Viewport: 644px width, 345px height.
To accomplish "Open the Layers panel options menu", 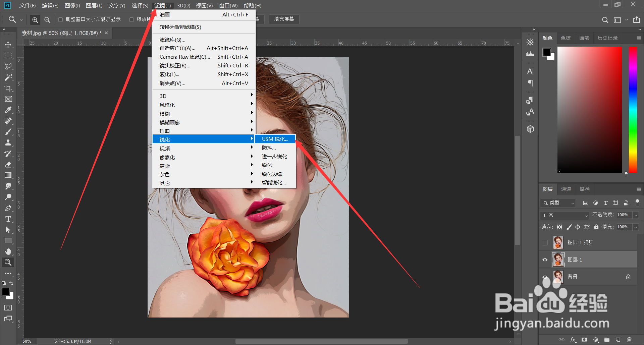I will [639, 189].
